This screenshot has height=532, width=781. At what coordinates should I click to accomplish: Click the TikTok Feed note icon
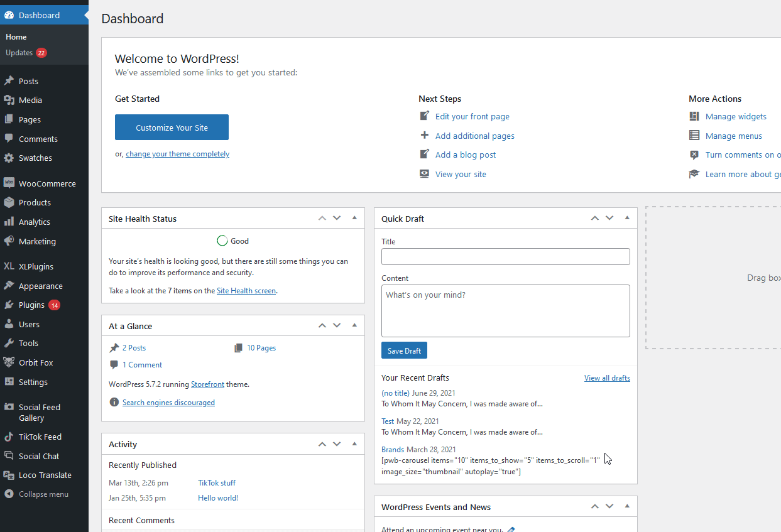coord(9,437)
